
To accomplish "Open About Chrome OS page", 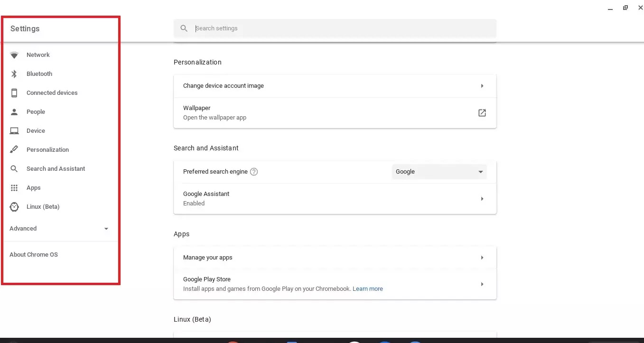I will (x=34, y=255).
